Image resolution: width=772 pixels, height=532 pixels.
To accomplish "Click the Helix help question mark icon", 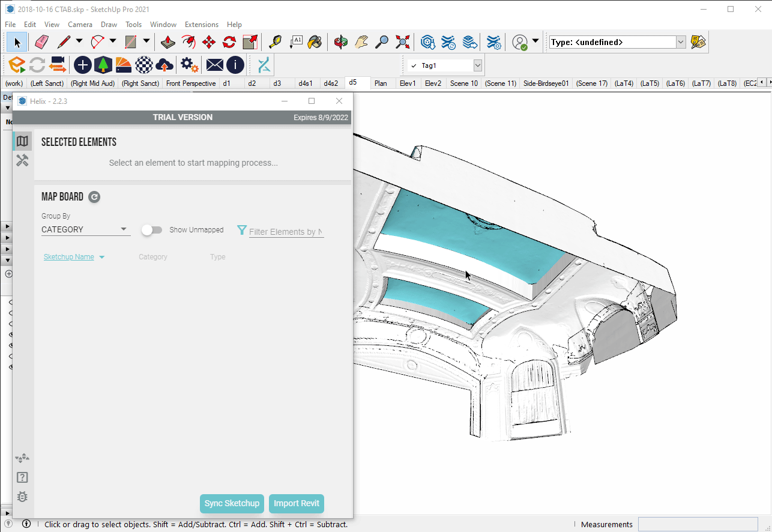I will tap(22, 477).
